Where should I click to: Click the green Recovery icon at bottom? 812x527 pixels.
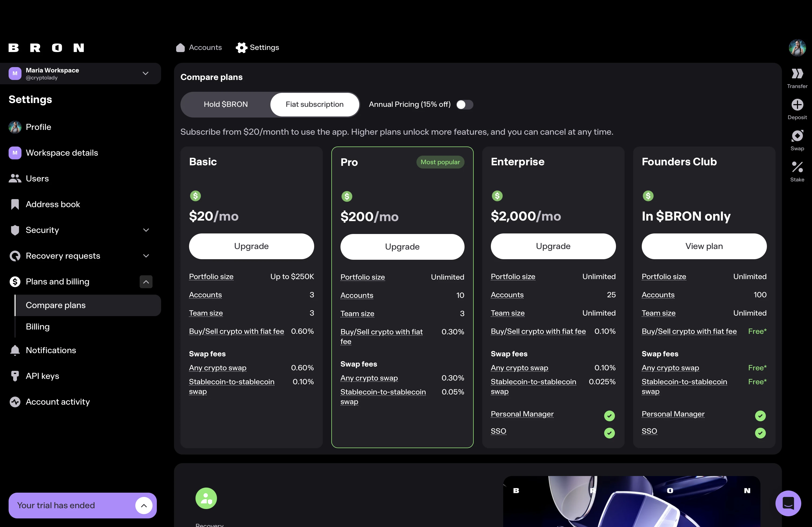206,498
